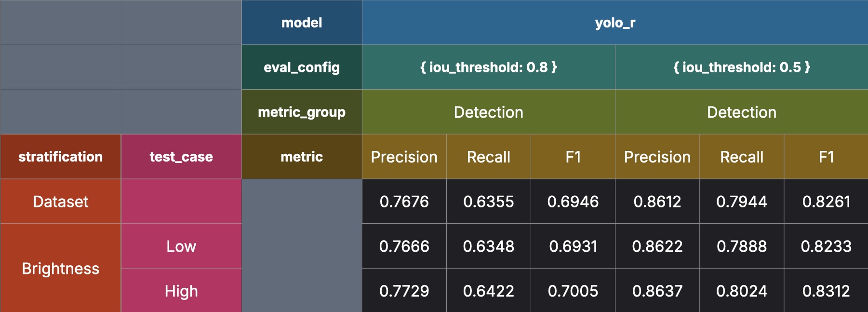Select the Dataset precision value 0.7676

(x=404, y=202)
